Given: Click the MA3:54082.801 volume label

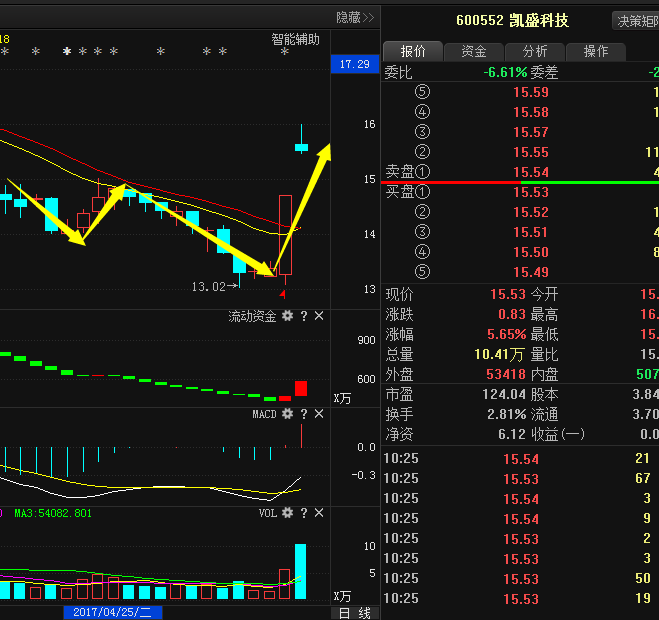Looking at the screenshot, I should tap(53, 513).
